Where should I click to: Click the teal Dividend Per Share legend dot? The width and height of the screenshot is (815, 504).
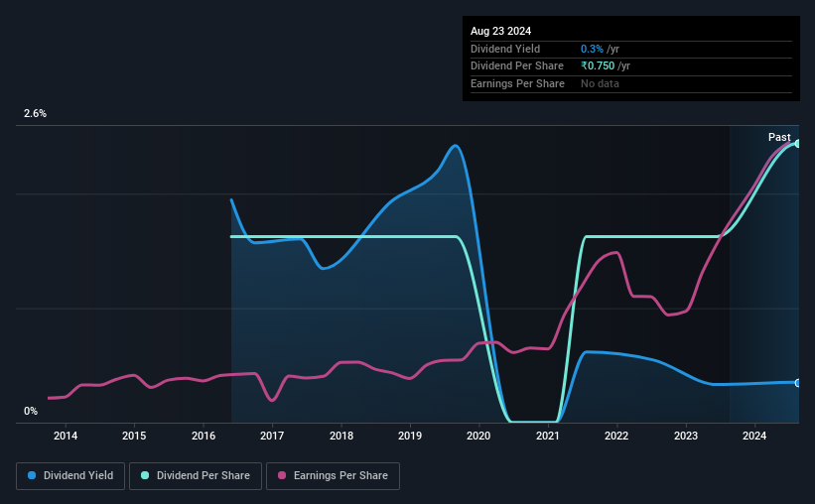[145, 475]
